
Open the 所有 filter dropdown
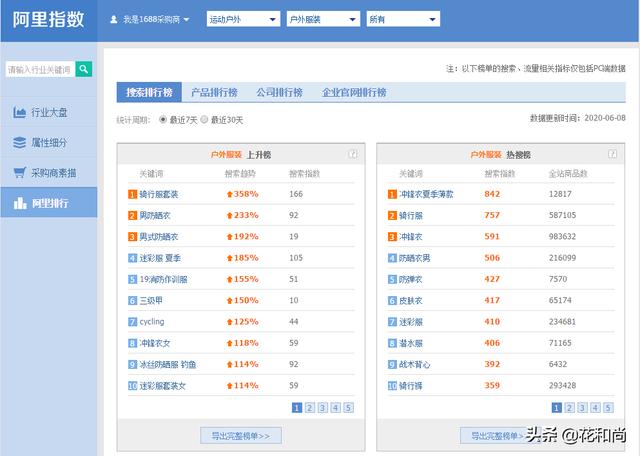[x=403, y=19]
